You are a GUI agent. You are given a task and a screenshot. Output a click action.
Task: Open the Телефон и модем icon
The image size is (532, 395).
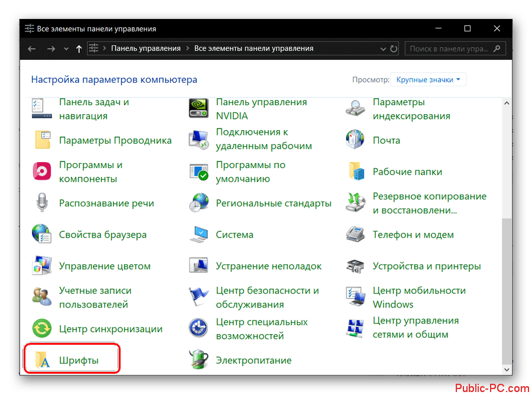click(x=355, y=235)
